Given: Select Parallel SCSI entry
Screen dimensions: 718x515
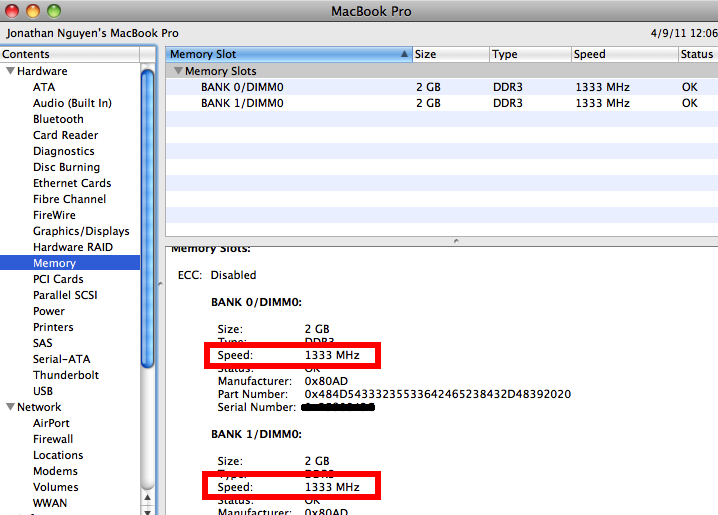Looking at the screenshot, I should [x=65, y=295].
